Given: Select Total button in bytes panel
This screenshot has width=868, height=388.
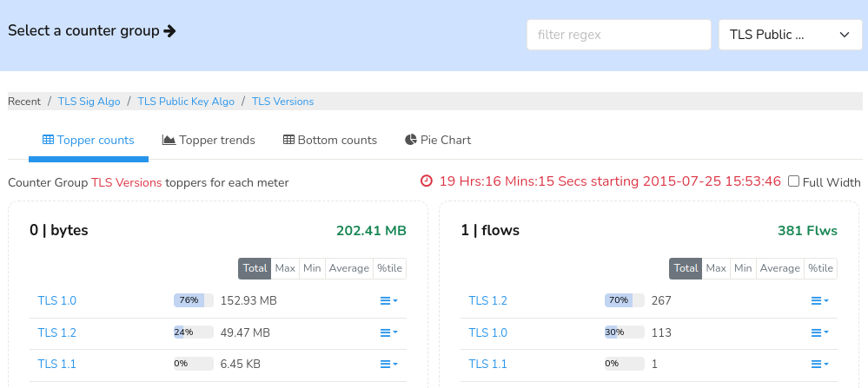Looking at the screenshot, I should (255, 268).
